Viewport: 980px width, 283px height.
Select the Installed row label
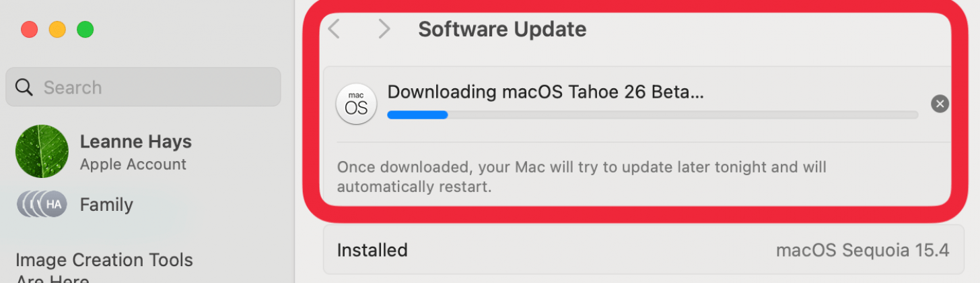click(x=372, y=251)
